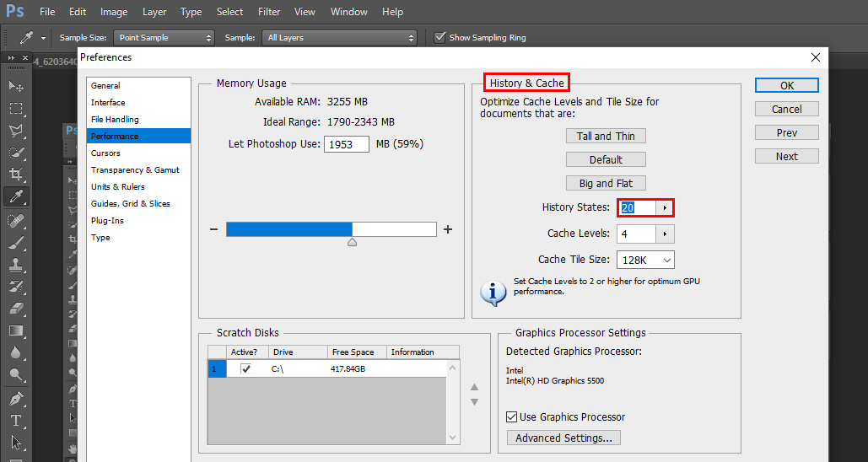The image size is (868, 462).
Task: Open Advanced Settings for graphics processor
Action: [563, 438]
